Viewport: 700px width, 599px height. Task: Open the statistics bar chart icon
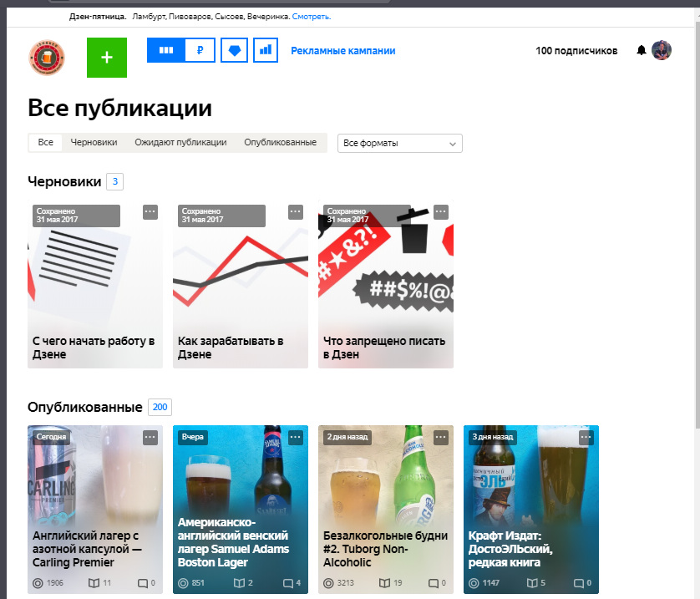tap(266, 50)
